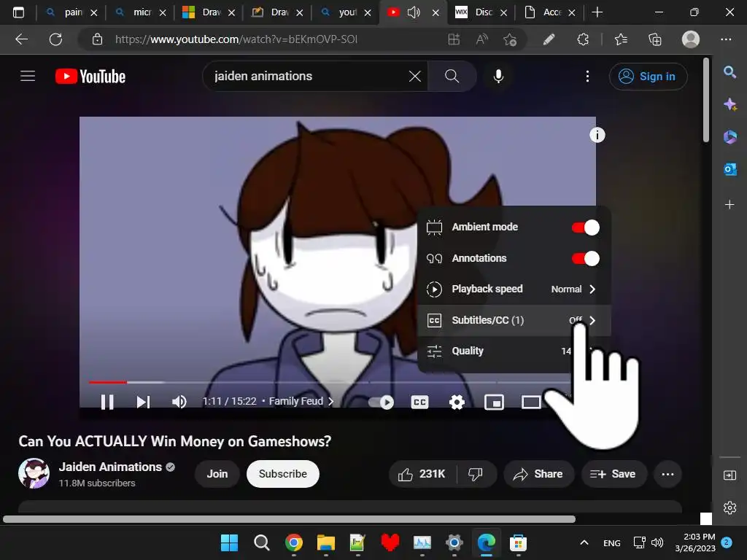747x560 pixels.
Task: Open the browser extensions menu
Action: pos(583,39)
